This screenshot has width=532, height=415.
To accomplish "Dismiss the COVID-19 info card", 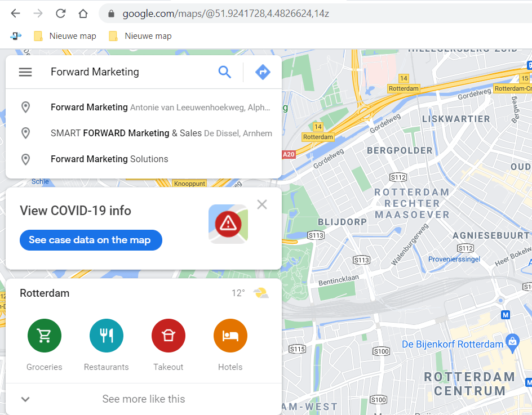I will tap(261, 204).
